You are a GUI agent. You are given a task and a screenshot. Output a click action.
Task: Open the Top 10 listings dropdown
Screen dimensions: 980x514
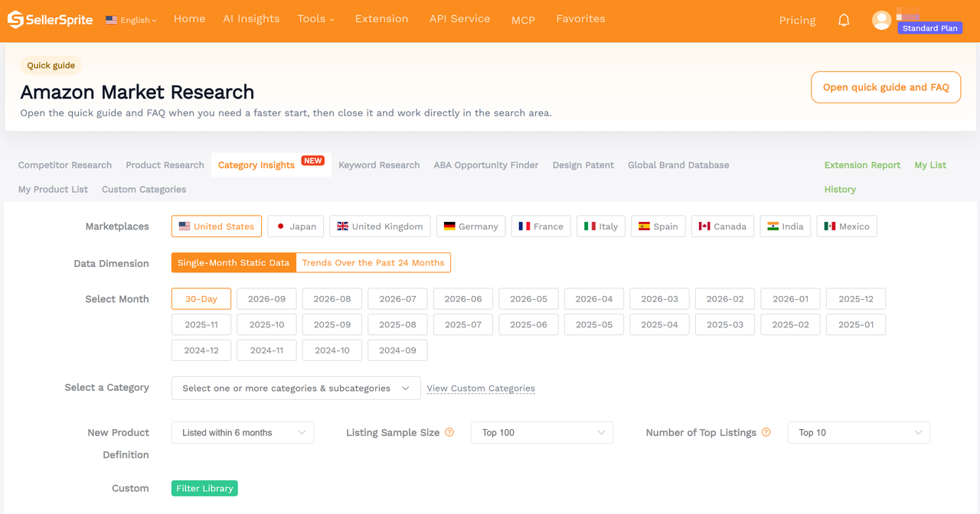coord(859,433)
